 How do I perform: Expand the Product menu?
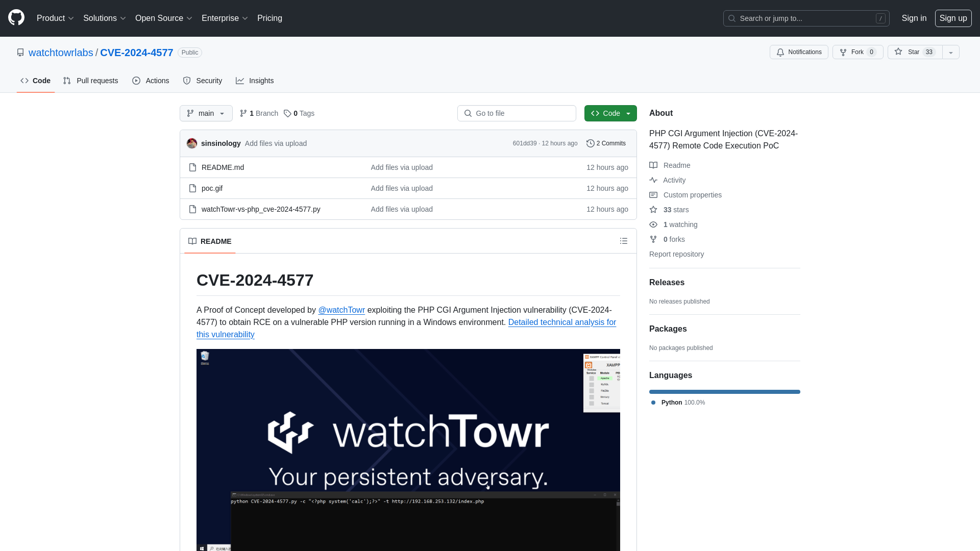(55, 18)
